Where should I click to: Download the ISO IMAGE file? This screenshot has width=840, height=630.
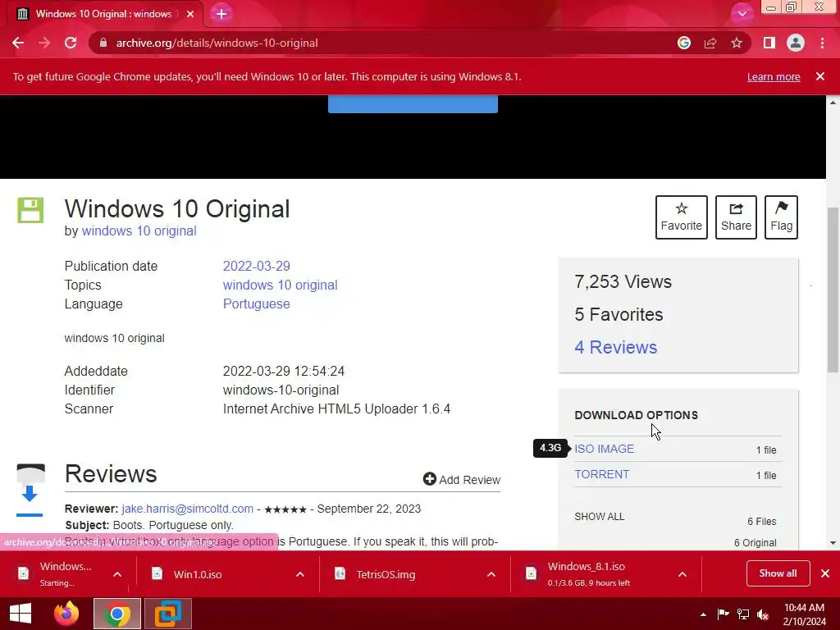point(604,449)
